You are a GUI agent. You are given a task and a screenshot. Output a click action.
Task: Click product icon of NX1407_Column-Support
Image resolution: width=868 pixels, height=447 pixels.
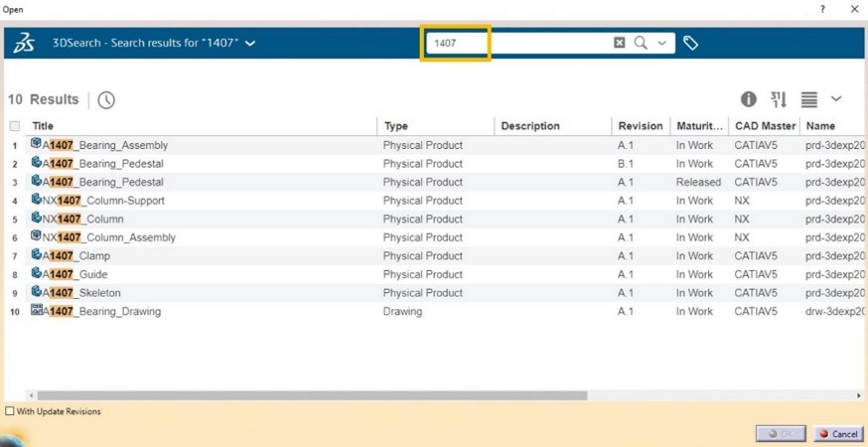click(x=37, y=199)
